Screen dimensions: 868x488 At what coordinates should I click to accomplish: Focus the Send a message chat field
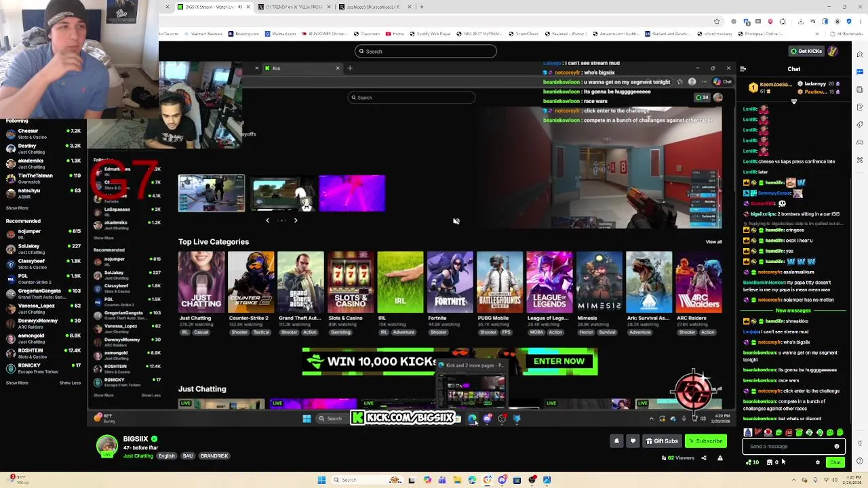[x=793, y=447]
